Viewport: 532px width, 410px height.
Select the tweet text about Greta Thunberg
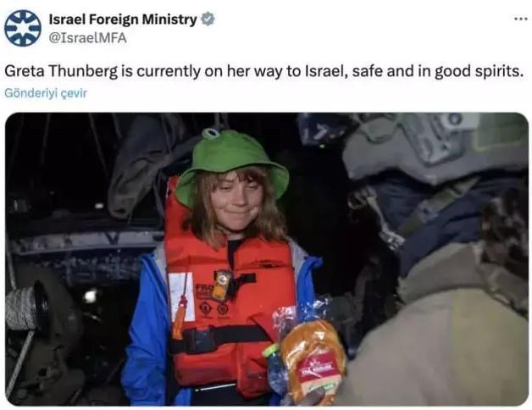264,71
